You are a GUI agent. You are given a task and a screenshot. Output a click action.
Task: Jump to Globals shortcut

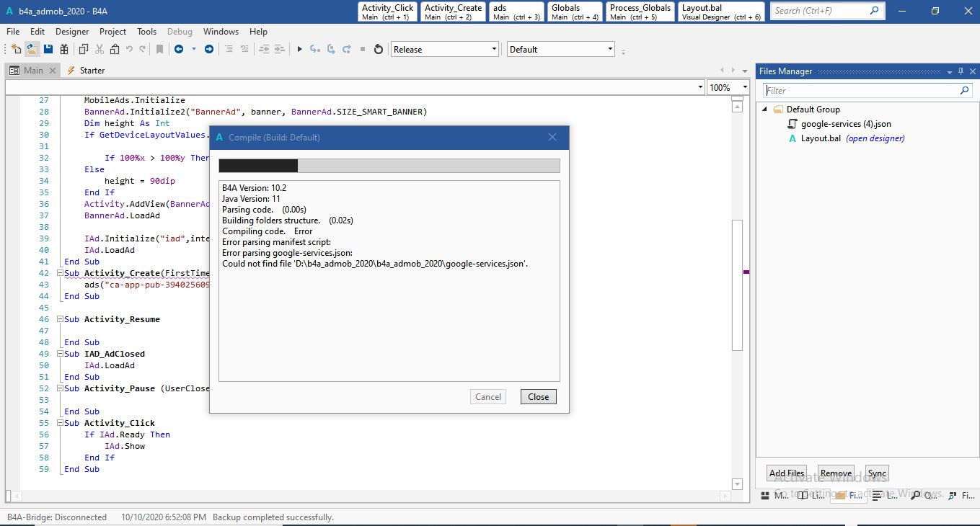tap(575, 12)
